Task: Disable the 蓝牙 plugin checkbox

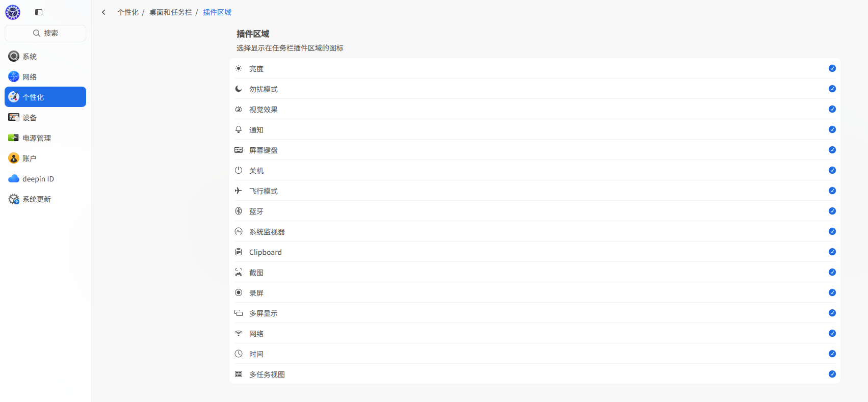Action: [x=832, y=211]
